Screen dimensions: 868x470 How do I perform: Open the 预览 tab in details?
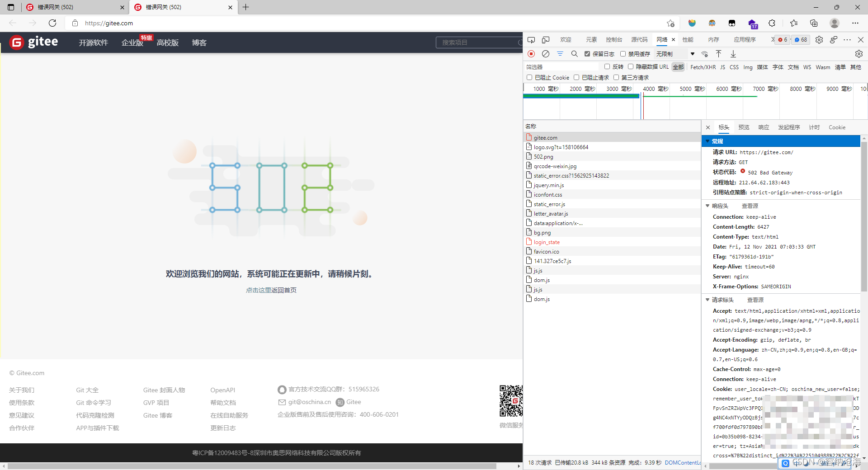744,127
